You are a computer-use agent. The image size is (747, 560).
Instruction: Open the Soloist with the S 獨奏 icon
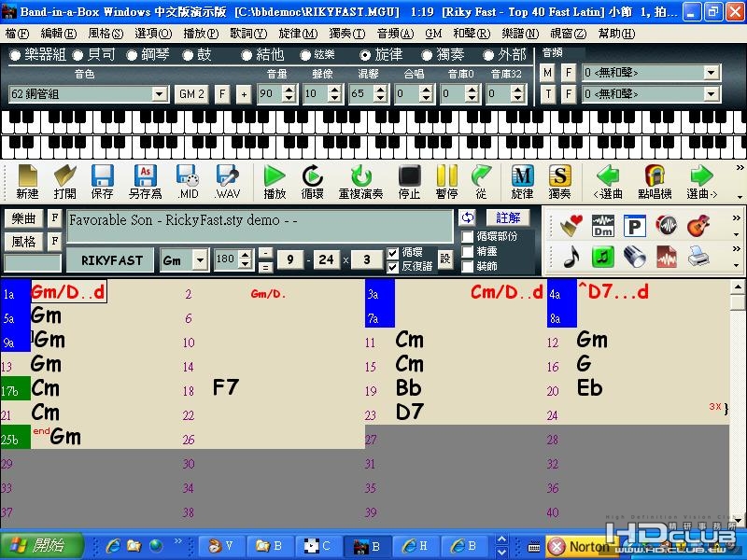(559, 181)
